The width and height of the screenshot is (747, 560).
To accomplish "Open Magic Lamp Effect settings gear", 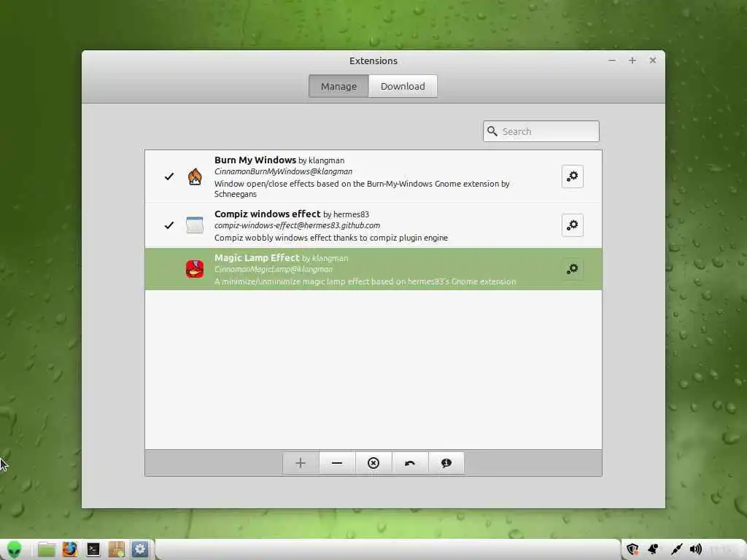I will tap(572, 269).
